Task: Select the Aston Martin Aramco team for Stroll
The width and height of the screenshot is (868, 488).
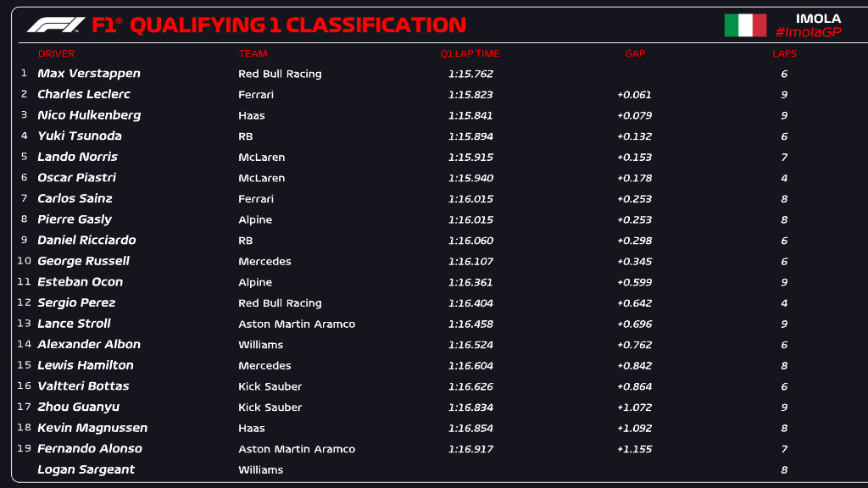Action: coord(297,324)
